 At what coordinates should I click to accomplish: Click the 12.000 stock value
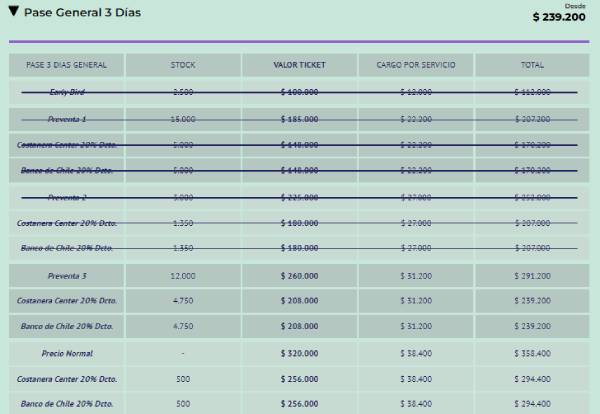pos(183,275)
